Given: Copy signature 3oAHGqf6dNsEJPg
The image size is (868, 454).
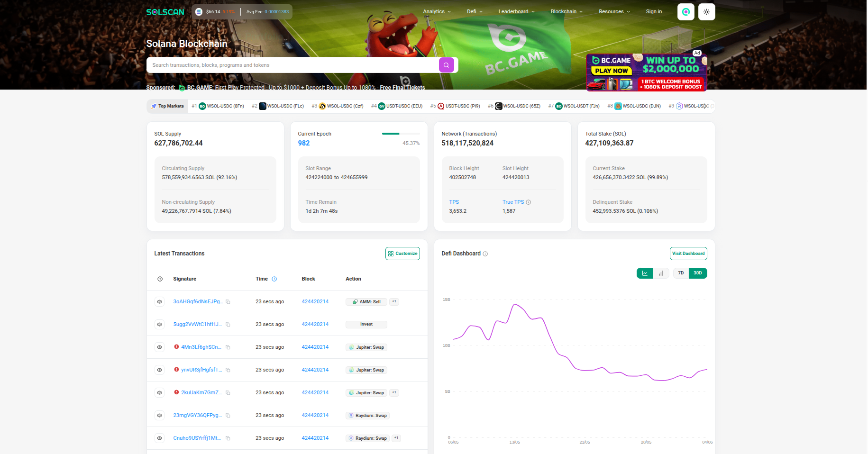Looking at the screenshot, I should tap(228, 302).
